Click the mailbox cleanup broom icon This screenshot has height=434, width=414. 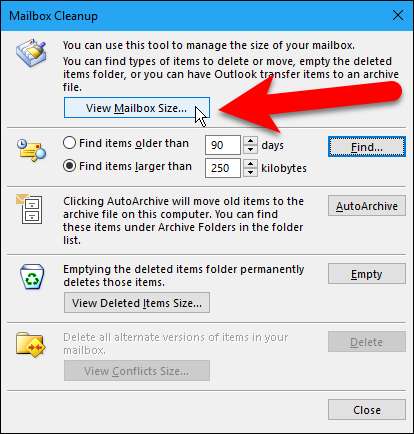point(31,53)
